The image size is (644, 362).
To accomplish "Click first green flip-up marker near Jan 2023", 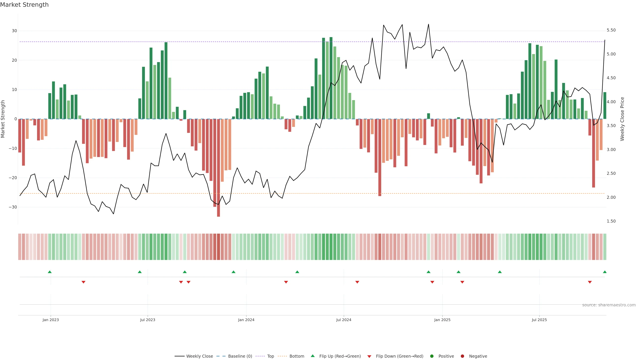I will [50, 272].
